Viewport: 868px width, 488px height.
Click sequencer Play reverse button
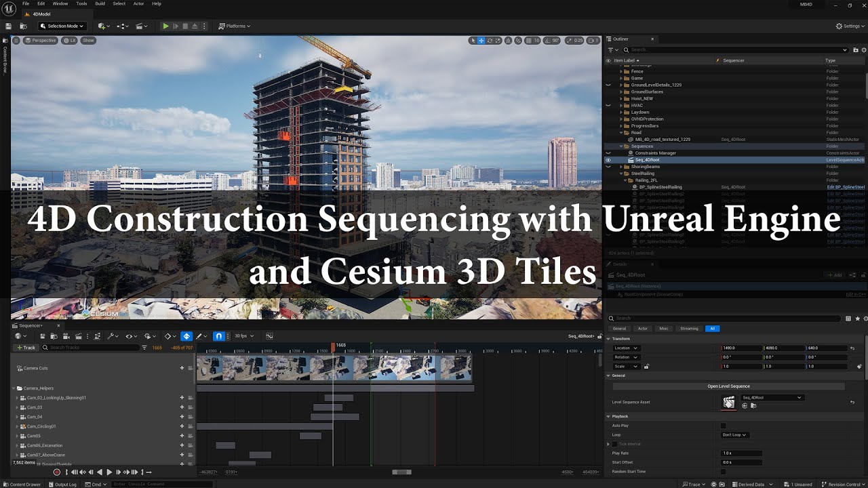[100, 472]
